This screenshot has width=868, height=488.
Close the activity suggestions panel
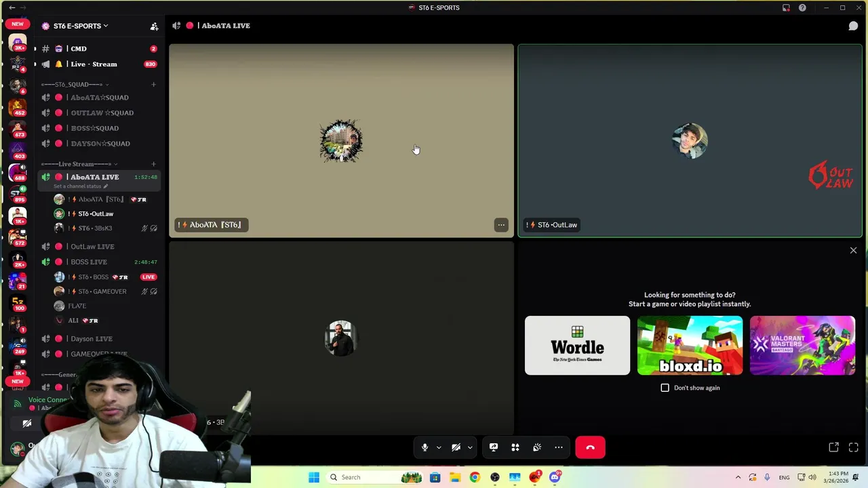click(x=853, y=251)
